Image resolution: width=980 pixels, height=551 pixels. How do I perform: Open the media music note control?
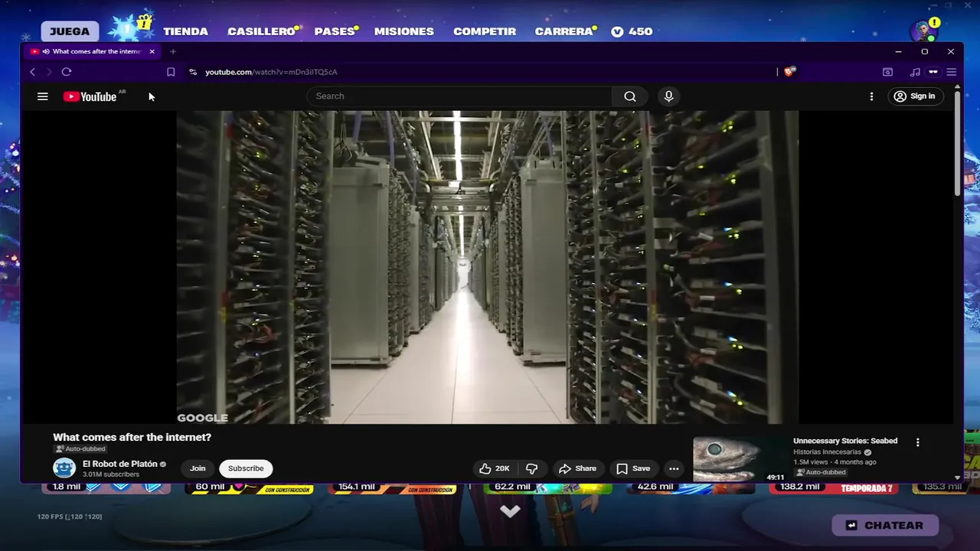915,72
